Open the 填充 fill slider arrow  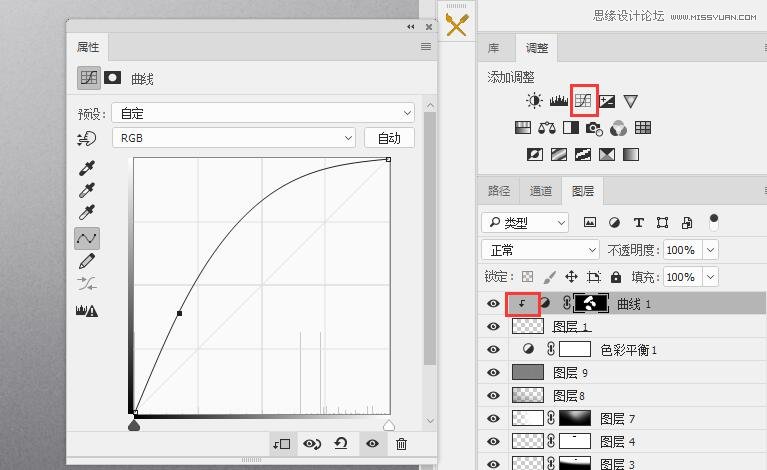(x=710, y=277)
